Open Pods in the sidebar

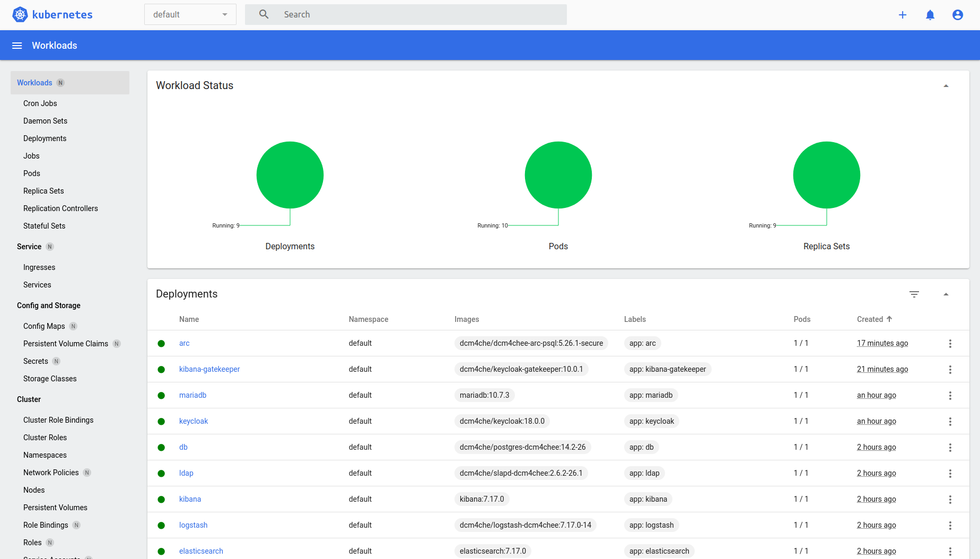[32, 173]
